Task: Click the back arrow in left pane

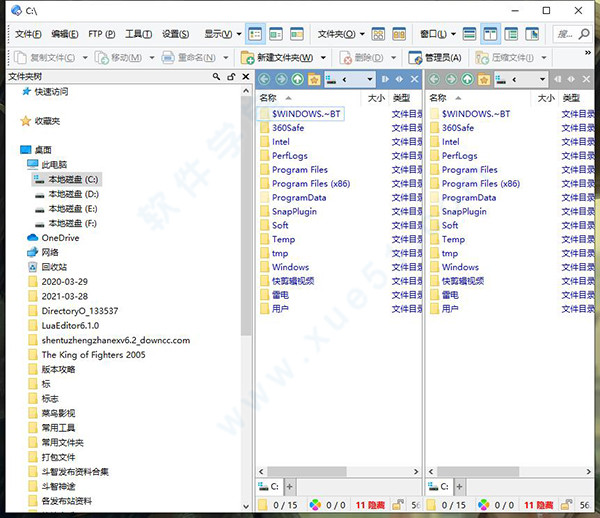Action: click(x=266, y=79)
